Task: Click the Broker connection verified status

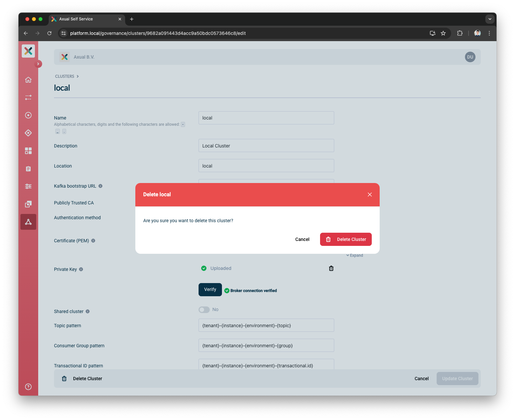Action: point(251,291)
